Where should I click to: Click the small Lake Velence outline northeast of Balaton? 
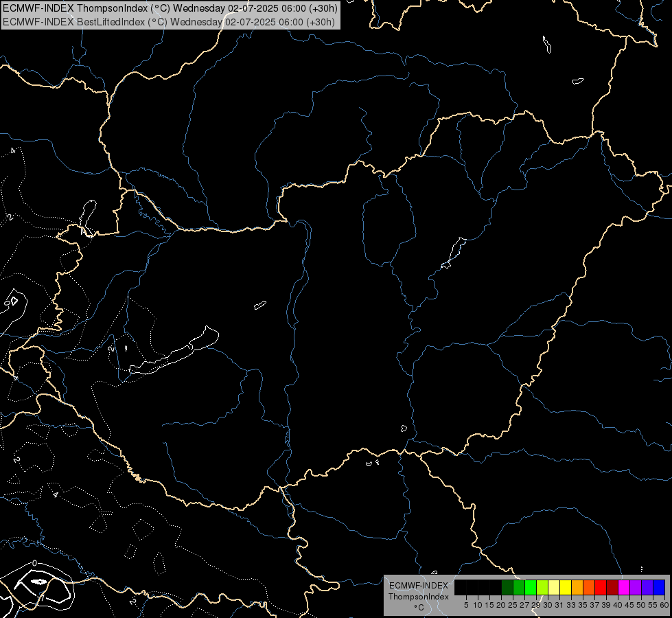[x=260, y=305]
